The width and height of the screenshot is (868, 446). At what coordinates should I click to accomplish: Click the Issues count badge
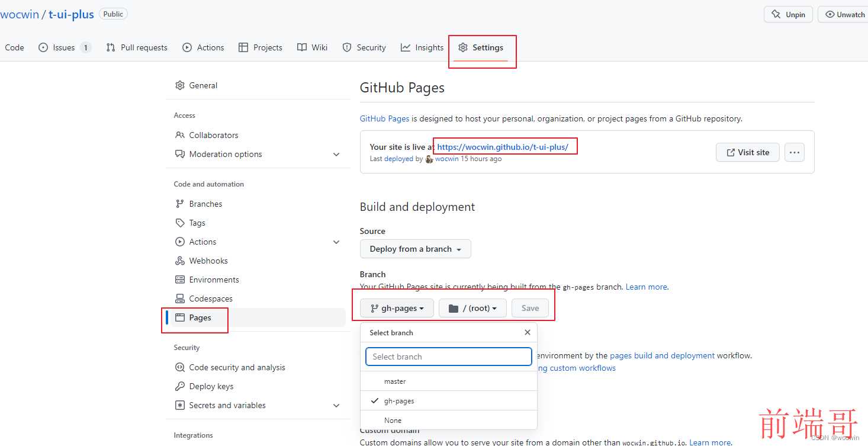click(x=86, y=47)
